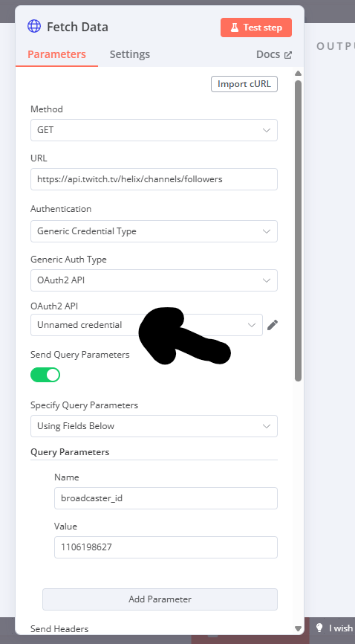Switch to the Settings tab
The image size is (355, 644).
130,54
